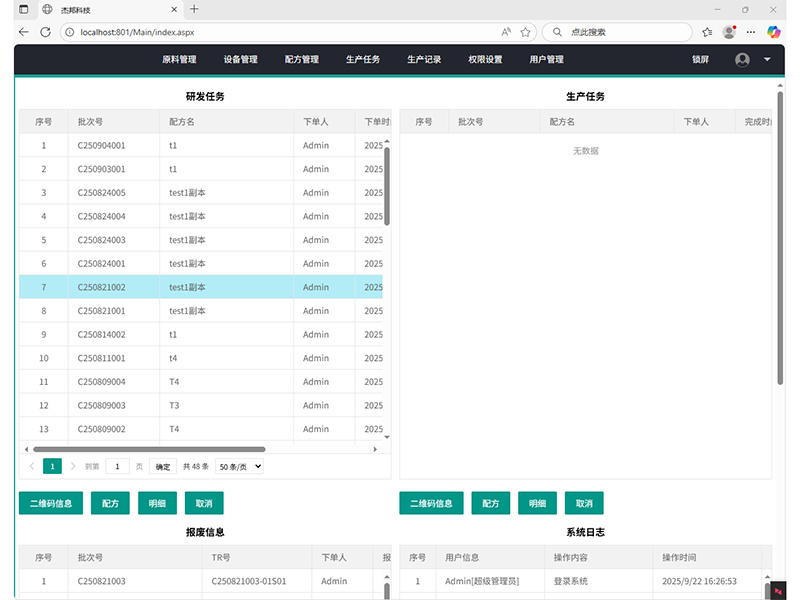
Task: Click the page number input field
Action: pyautogui.click(x=117, y=466)
